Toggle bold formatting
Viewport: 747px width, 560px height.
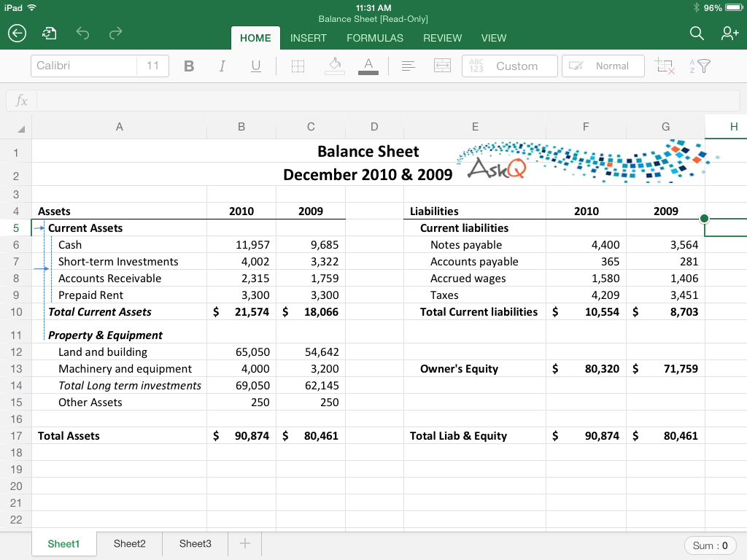(189, 66)
